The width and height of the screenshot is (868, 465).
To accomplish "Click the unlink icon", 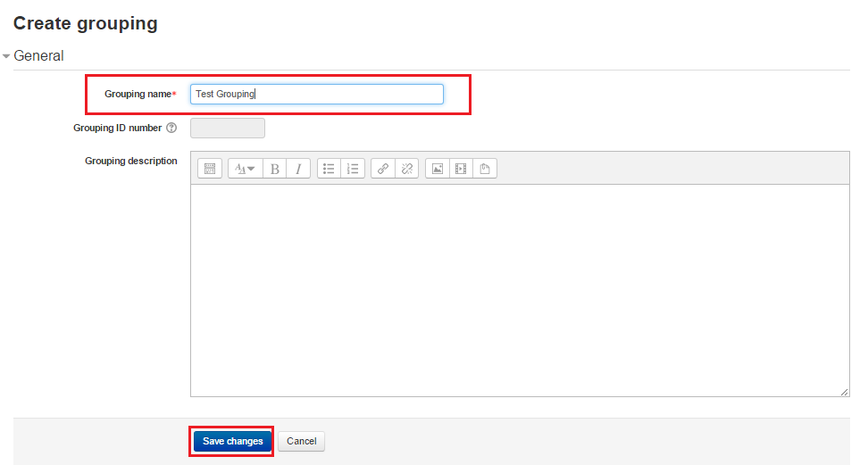I will pos(406,169).
